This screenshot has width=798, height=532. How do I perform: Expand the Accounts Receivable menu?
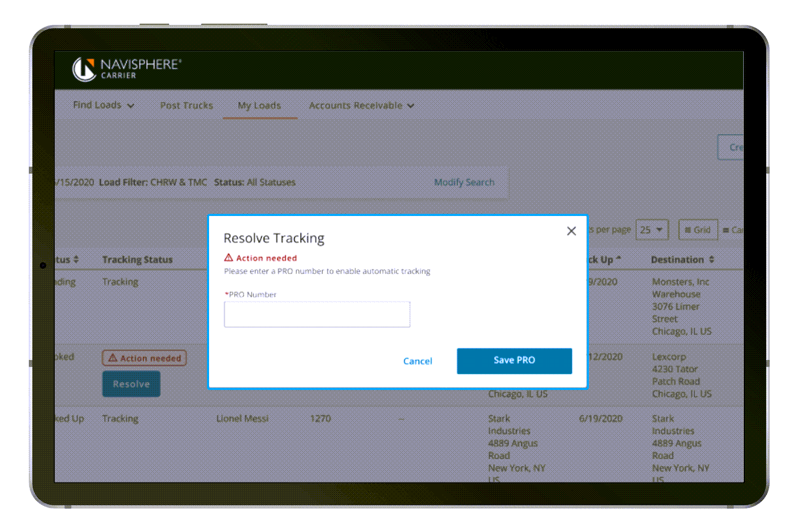point(361,105)
